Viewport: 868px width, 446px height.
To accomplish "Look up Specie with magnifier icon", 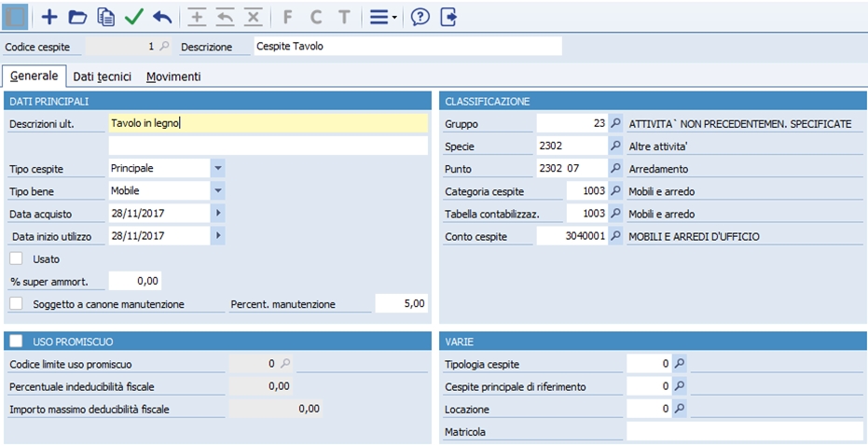I will click(x=615, y=146).
